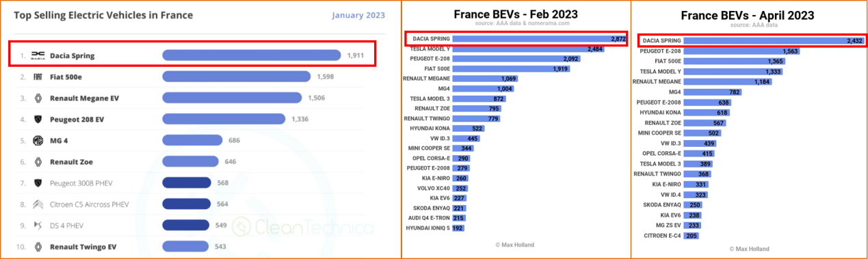
Task: Click the January 2023 date label
Action: (358, 15)
